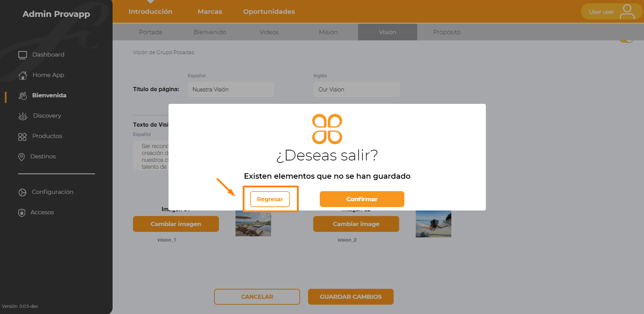Click the Productos grid icon
The width and height of the screenshot is (644, 314).
(x=22, y=137)
